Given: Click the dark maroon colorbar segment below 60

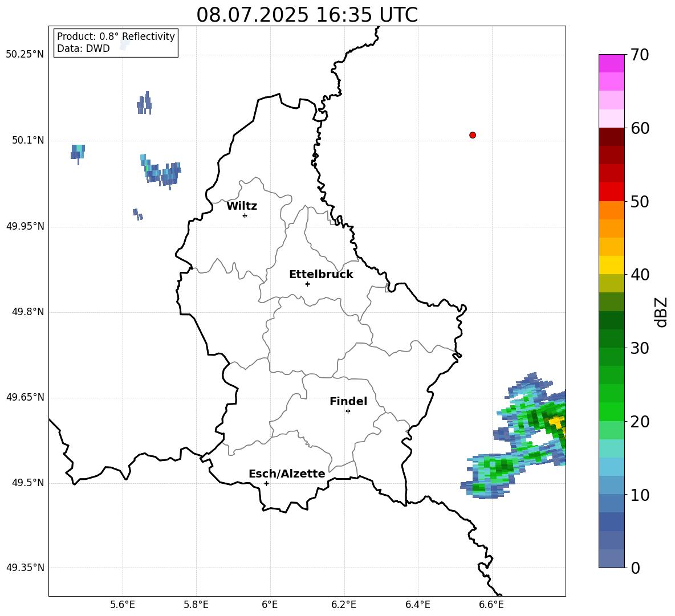Looking at the screenshot, I should click(x=611, y=137).
